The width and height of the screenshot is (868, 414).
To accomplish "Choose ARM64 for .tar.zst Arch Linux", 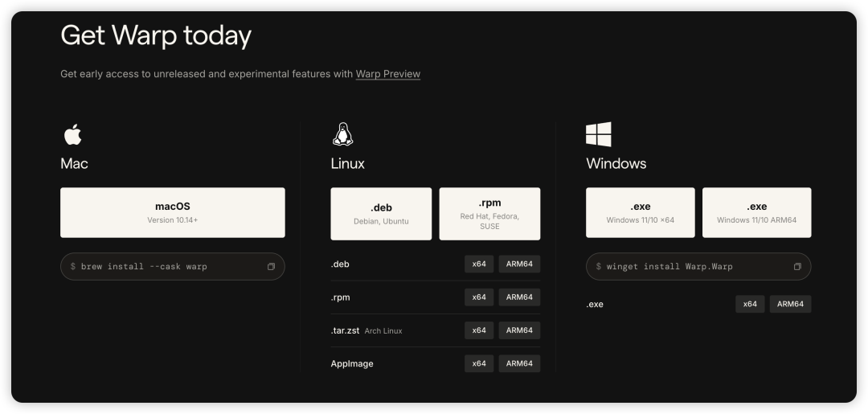I will click(x=519, y=330).
